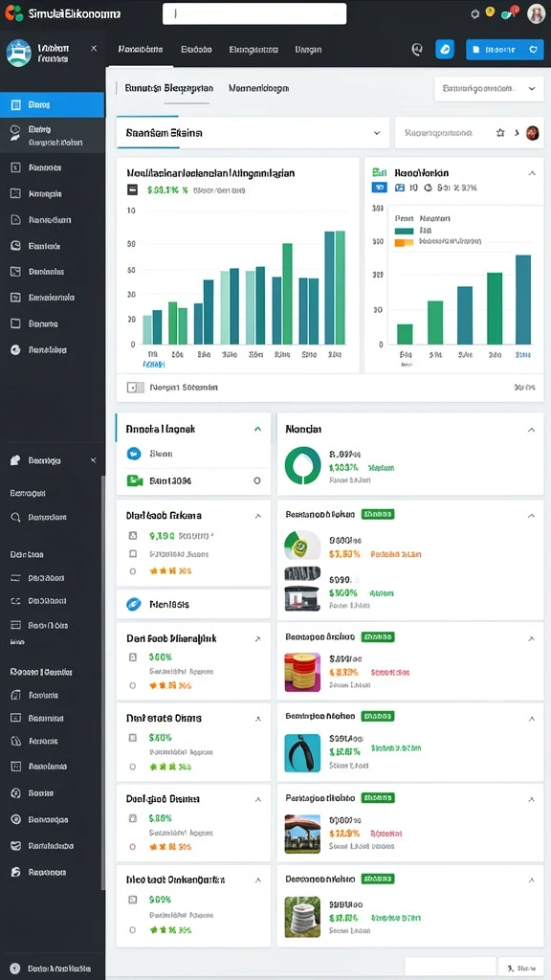This screenshot has height=980, width=551.
Task: Toggle the dark checkbox under the bar chart title
Action: 132,190
